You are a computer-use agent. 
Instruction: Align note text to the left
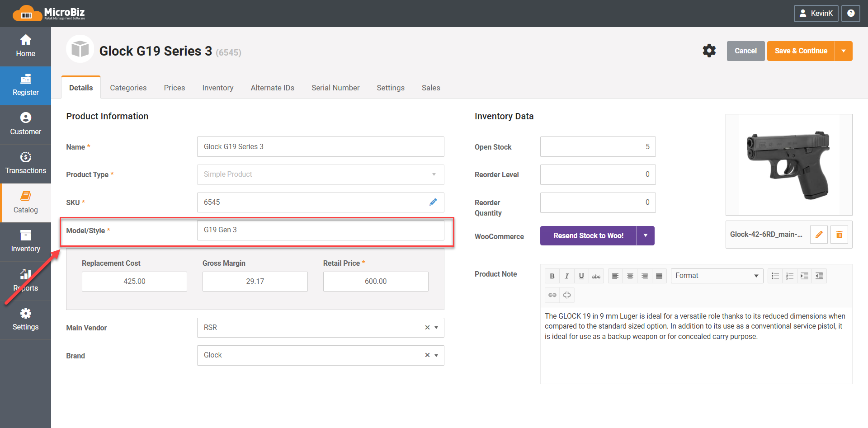[615, 276]
